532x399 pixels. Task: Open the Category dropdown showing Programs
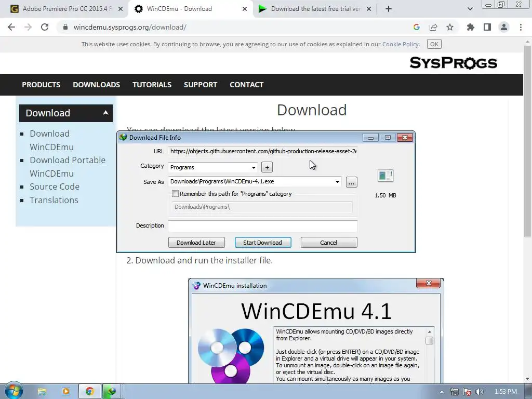212,167
